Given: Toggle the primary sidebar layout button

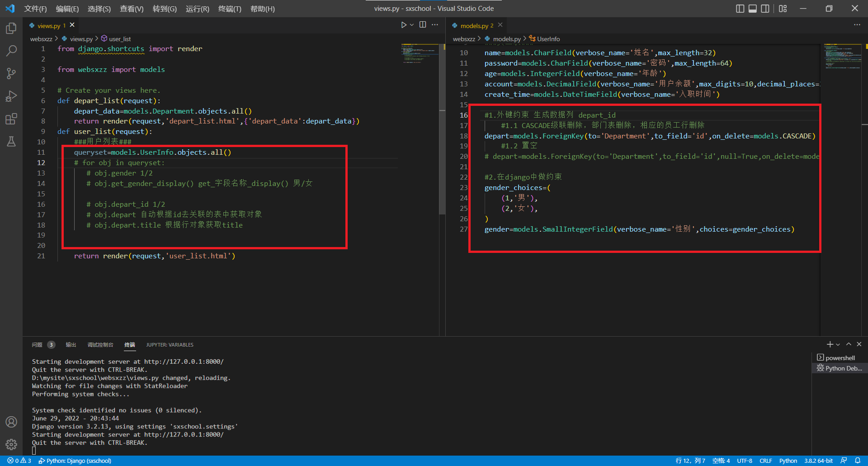Looking at the screenshot, I should (740, 9).
